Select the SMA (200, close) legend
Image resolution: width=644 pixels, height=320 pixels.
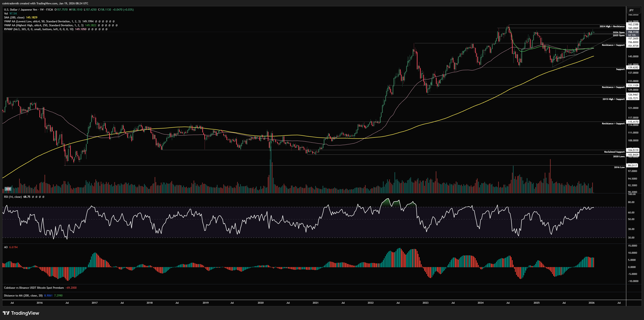pyautogui.click(x=14, y=17)
